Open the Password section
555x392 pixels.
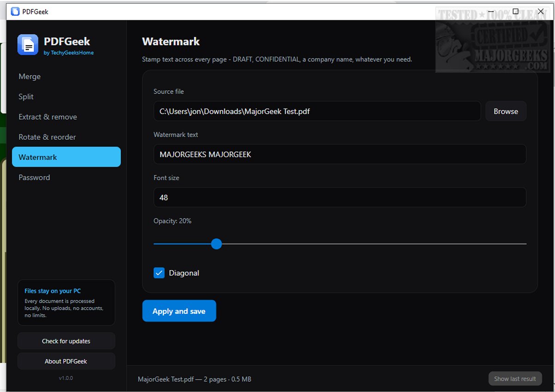[x=66, y=177]
